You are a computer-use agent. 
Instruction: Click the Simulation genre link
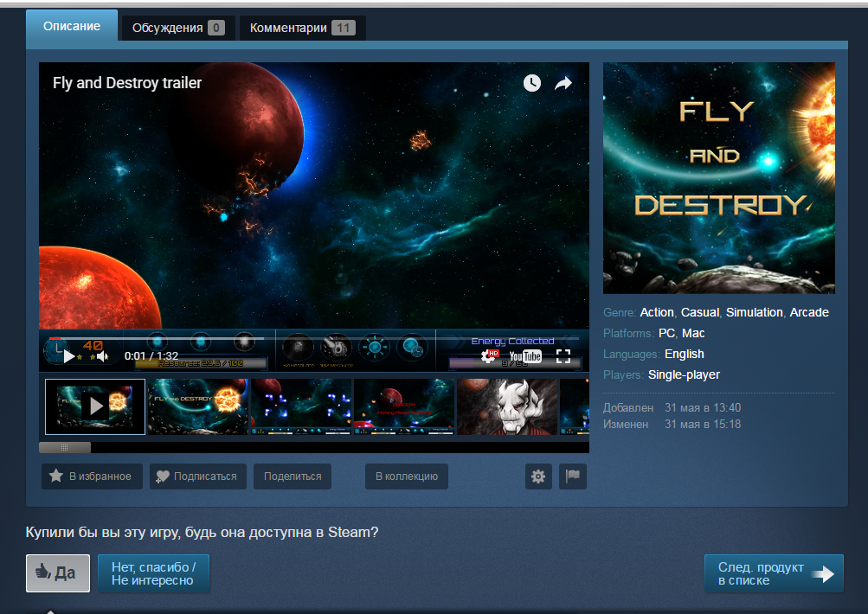[754, 312]
